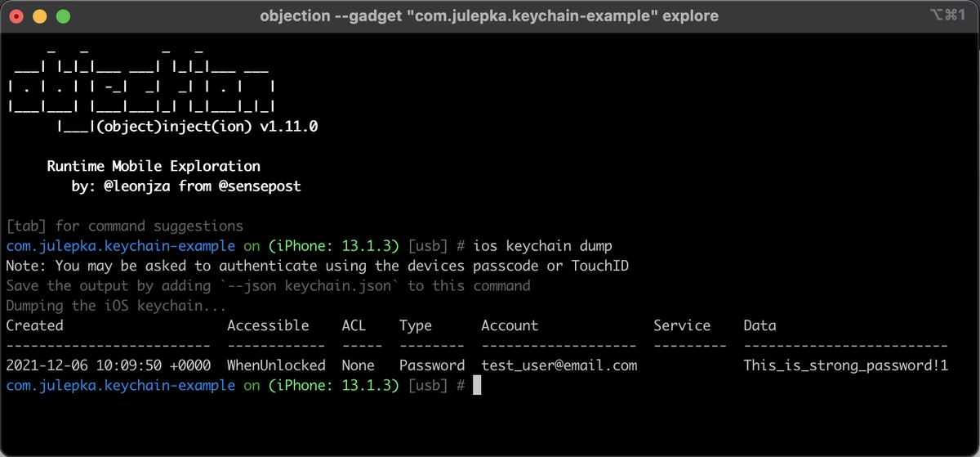Click the red close window button
The height and width of the screenshot is (457, 980).
click(18, 16)
